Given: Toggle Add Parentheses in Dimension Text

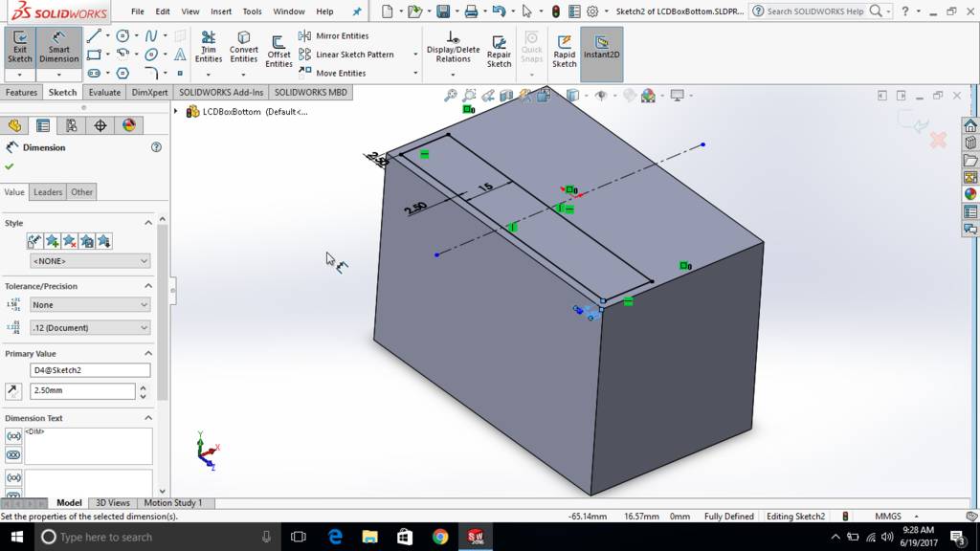Looking at the screenshot, I should (13, 436).
